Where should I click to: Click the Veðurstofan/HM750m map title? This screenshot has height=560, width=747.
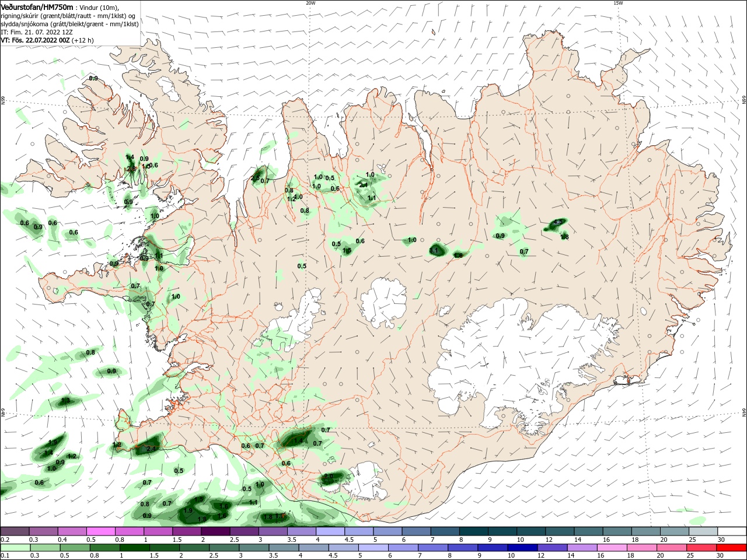click(37, 6)
